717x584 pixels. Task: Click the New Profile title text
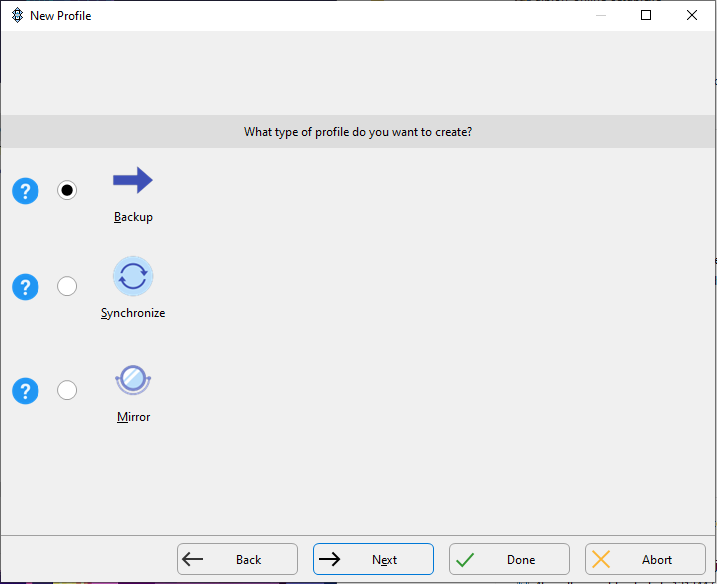click(x=61, y=16)
